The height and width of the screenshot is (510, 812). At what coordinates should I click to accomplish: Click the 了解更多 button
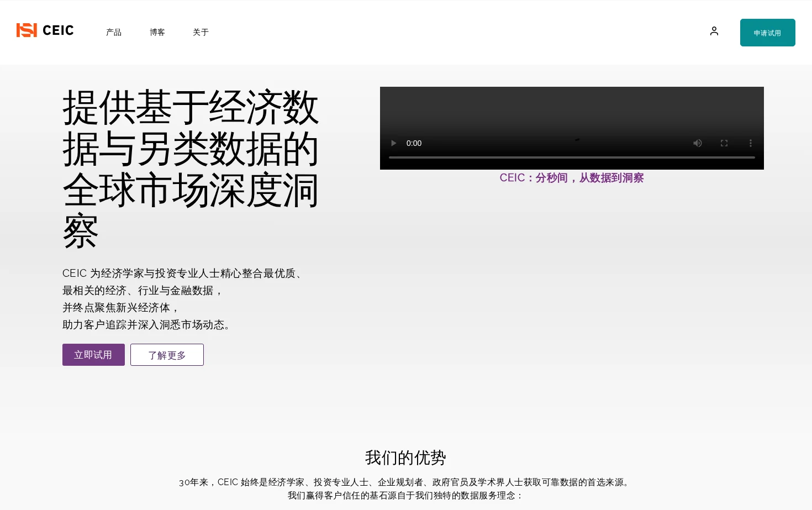[x=167, y=355]
